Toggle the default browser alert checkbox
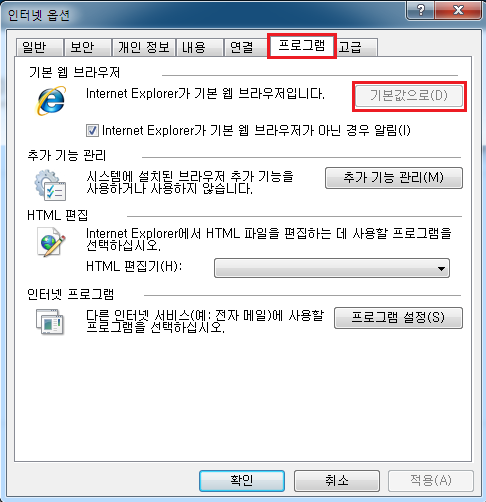Image resolution: width=486 pixels, height=502 pixels. 92,130
